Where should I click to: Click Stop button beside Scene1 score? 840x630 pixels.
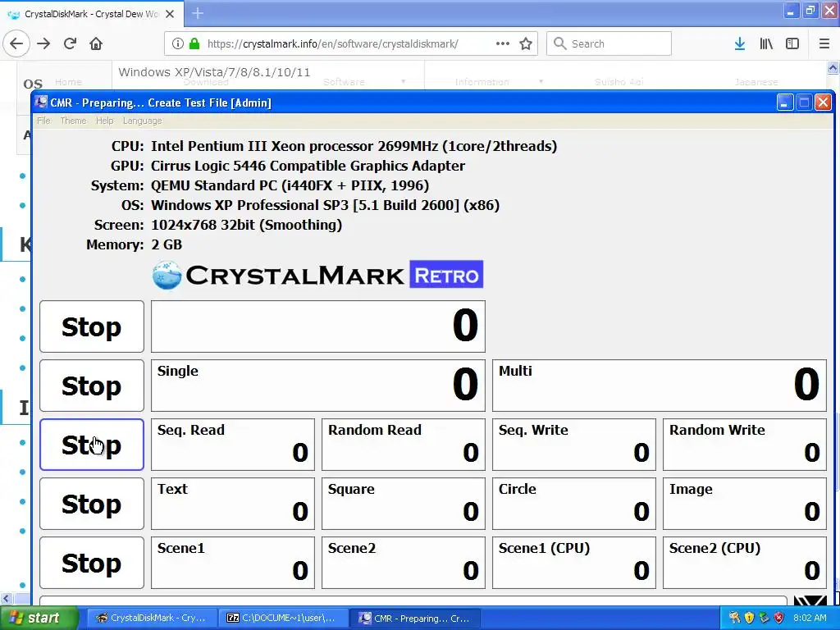click(x=92, y=563)
